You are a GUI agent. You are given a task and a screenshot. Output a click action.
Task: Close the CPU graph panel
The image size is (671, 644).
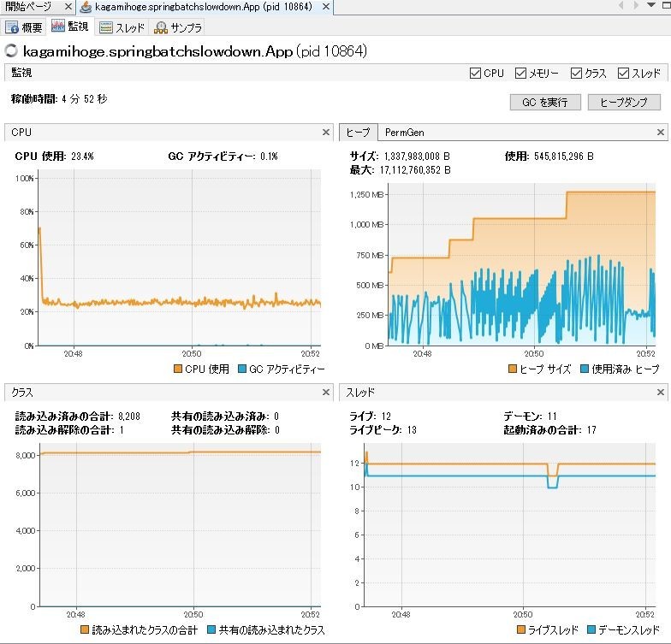(325, 132)
